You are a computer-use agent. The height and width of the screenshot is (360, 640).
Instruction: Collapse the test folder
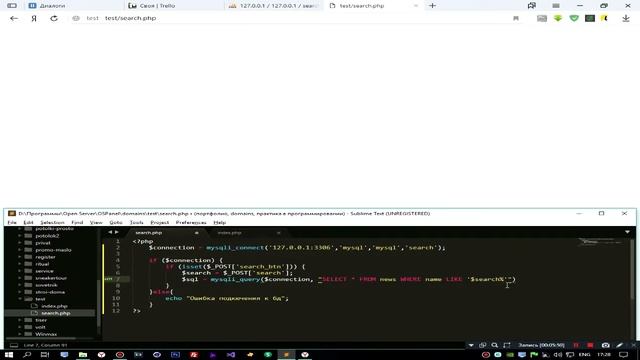[20, 299]
